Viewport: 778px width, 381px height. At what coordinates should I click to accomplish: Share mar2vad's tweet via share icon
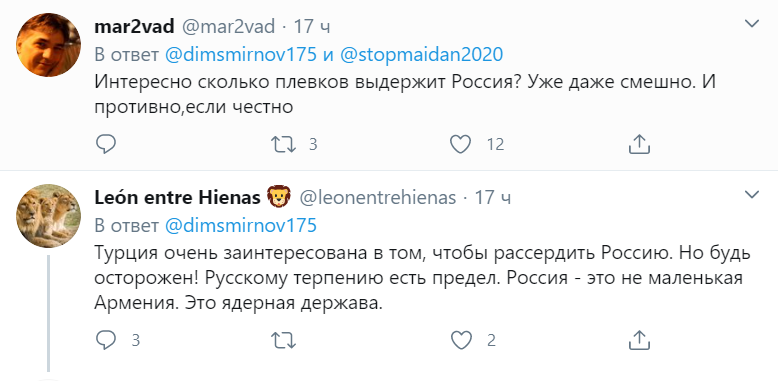(639, 144)
